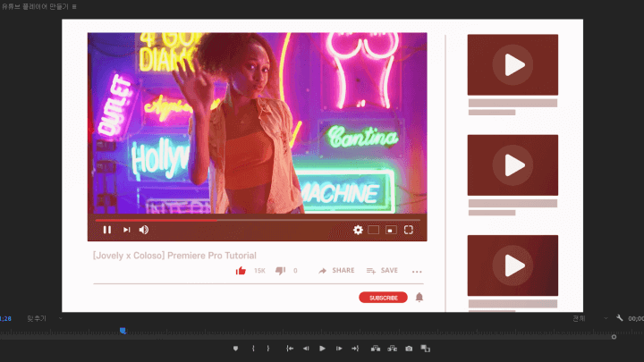Click the notification bell icon
This screenshot has width=644, height=362.
(419, 297)
